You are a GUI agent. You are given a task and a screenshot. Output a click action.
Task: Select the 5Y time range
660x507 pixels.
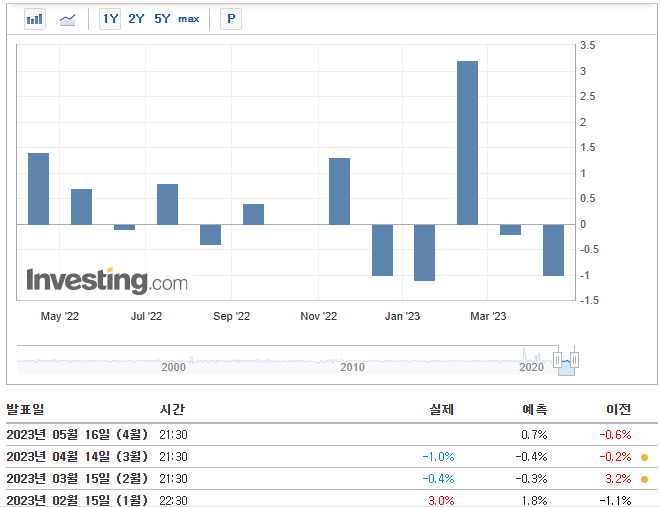point(162,19)
